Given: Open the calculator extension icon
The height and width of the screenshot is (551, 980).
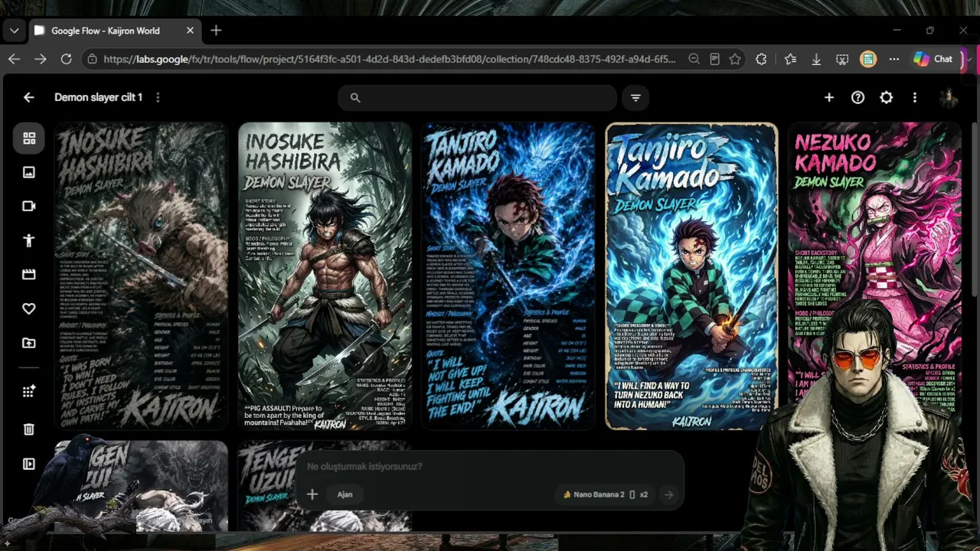Looking at the screenshot, I should (867, 59).
